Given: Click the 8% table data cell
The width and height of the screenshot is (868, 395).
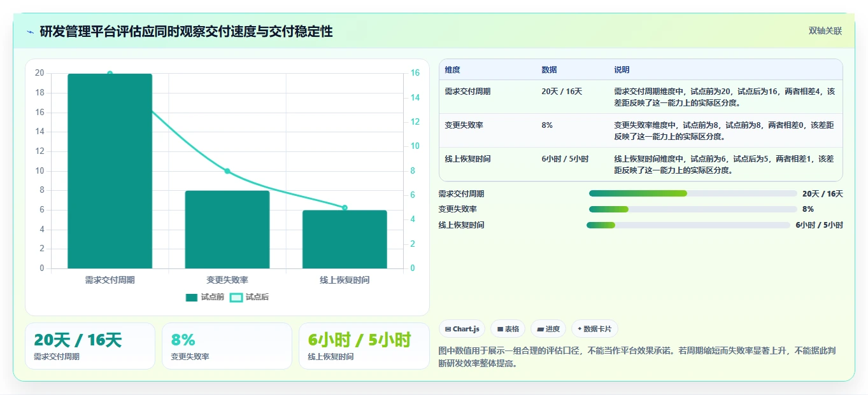Looking at the screenshot, I should coord(547,125).
